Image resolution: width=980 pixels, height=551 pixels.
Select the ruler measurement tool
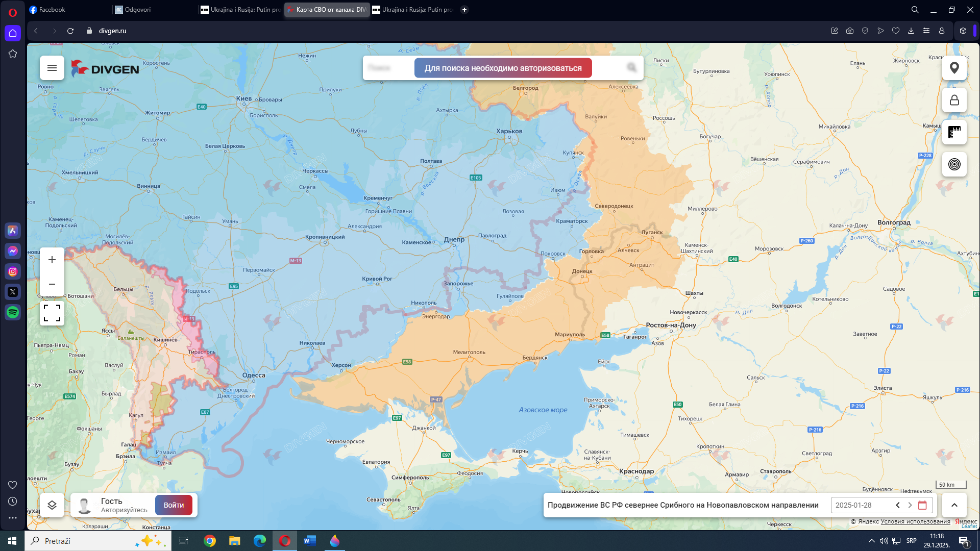coord(954,132)
